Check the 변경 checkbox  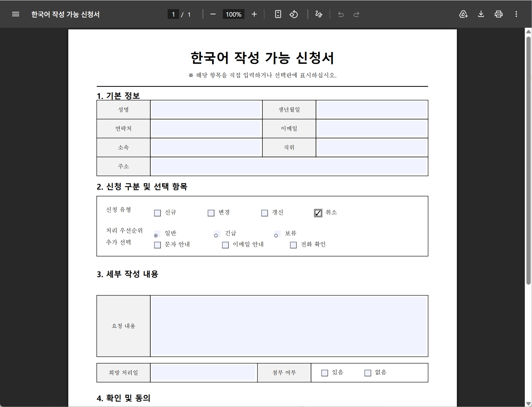211,213
